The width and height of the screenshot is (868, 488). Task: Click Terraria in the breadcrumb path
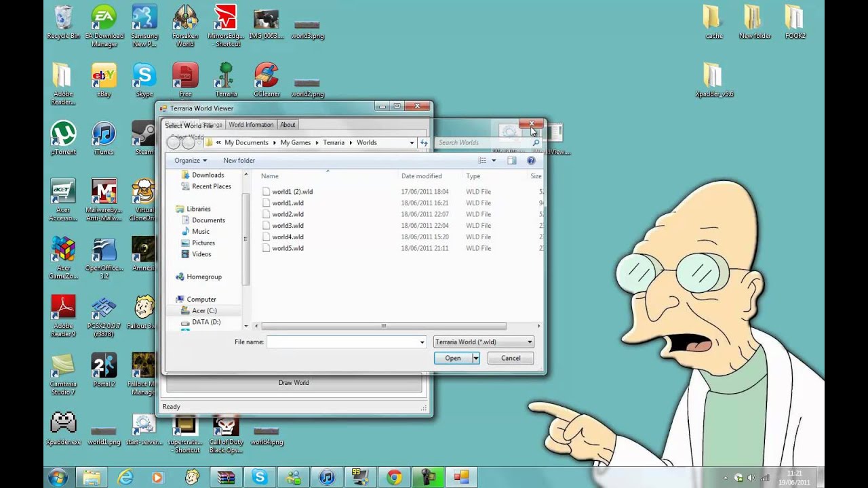pyautogui.click(x=334, y=142)
